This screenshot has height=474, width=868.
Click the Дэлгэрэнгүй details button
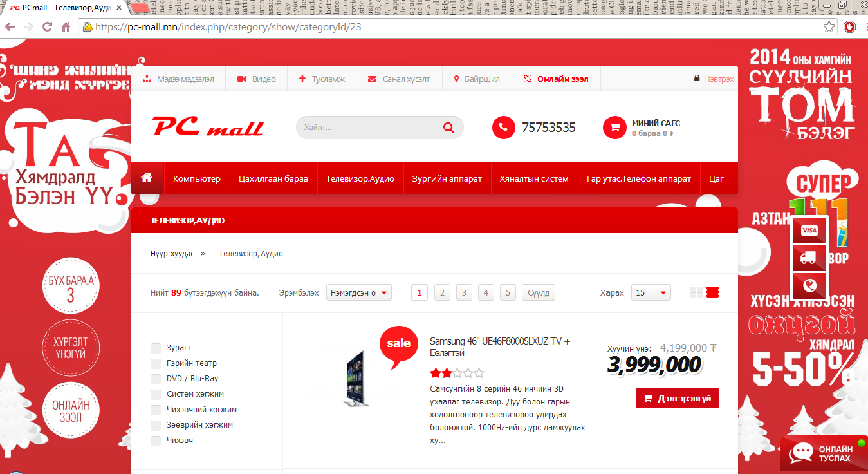point(677,398)
